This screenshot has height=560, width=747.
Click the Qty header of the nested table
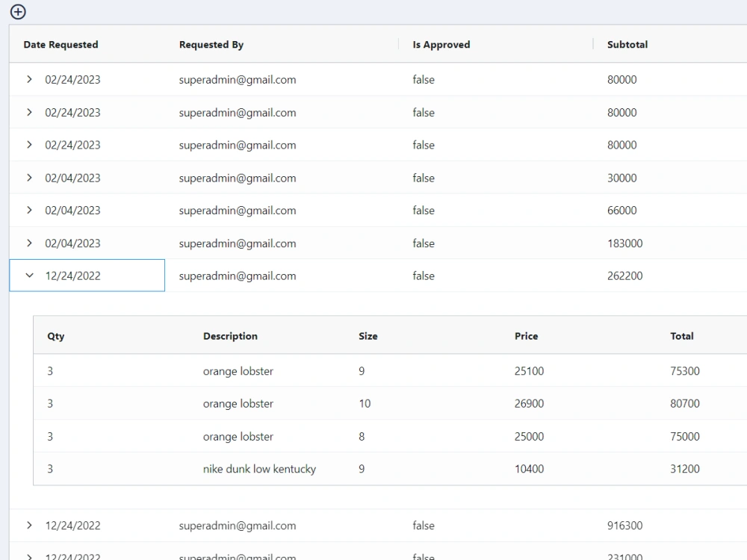point(55,336)
